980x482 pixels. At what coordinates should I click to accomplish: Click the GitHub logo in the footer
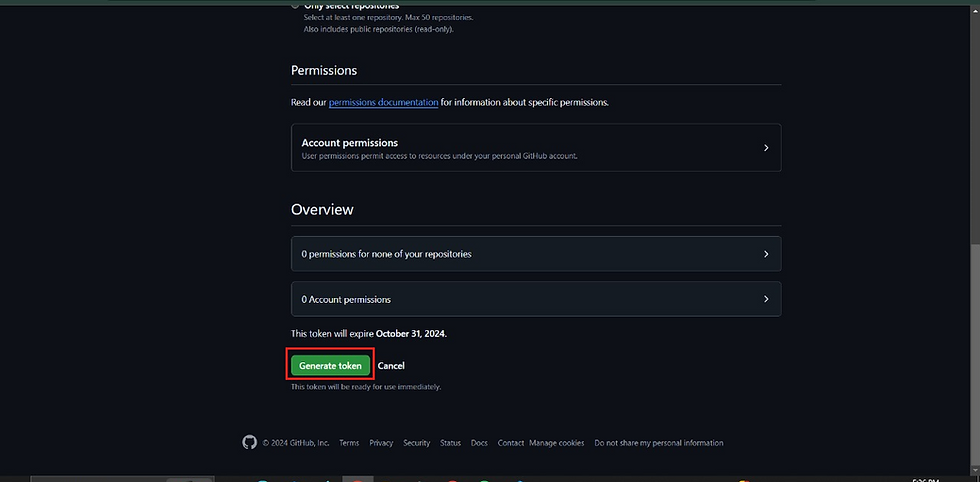pyautogui.click(x=250, y=442)
